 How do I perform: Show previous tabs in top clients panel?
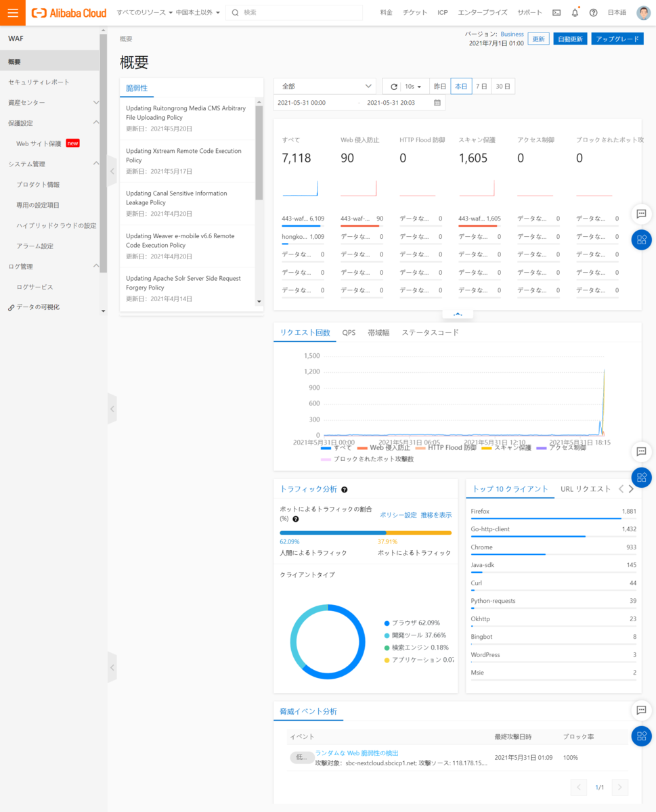[621, 489]
